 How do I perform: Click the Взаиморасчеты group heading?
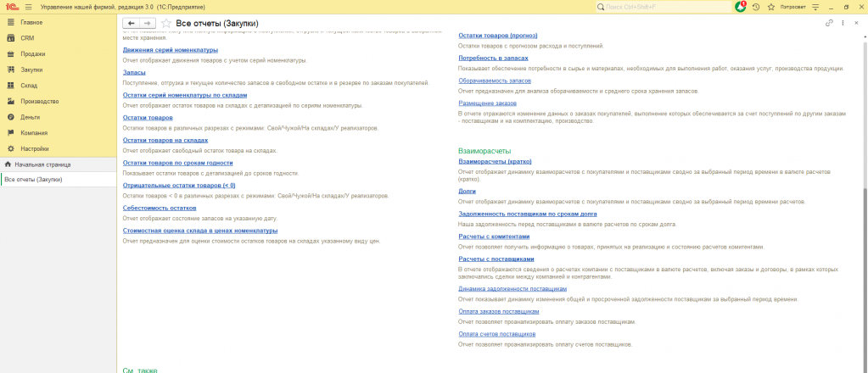(x=484, y=151)
